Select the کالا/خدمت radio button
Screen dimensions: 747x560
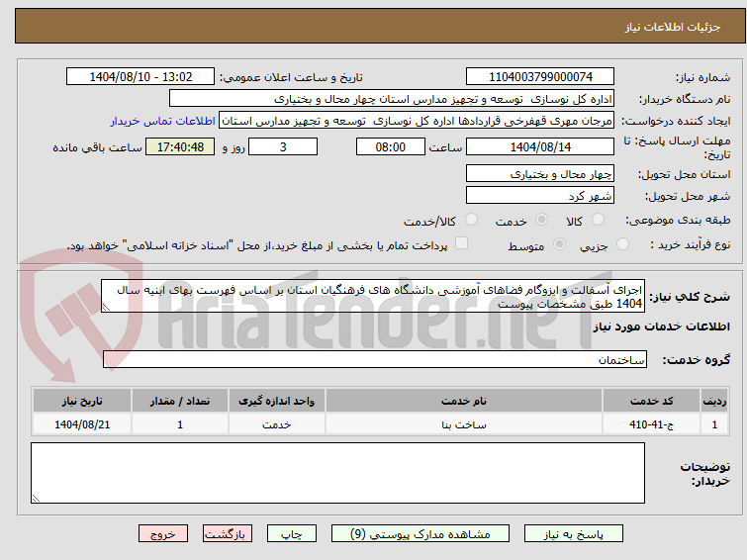471,220
